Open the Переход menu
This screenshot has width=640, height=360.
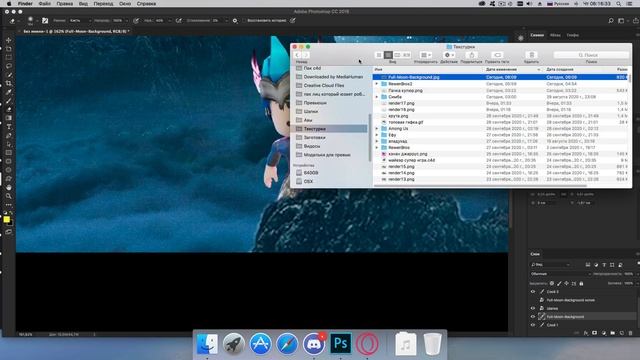pos(103,4)
